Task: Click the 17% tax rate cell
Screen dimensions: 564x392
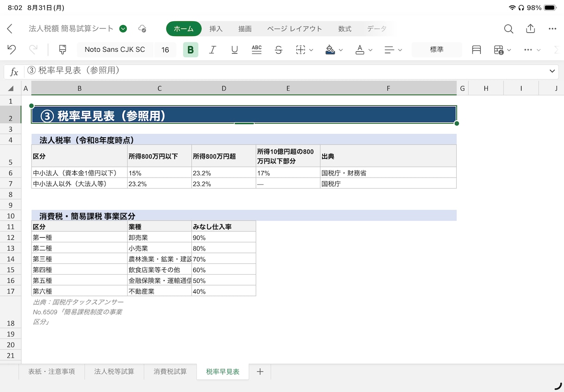Action: point(288,173)
